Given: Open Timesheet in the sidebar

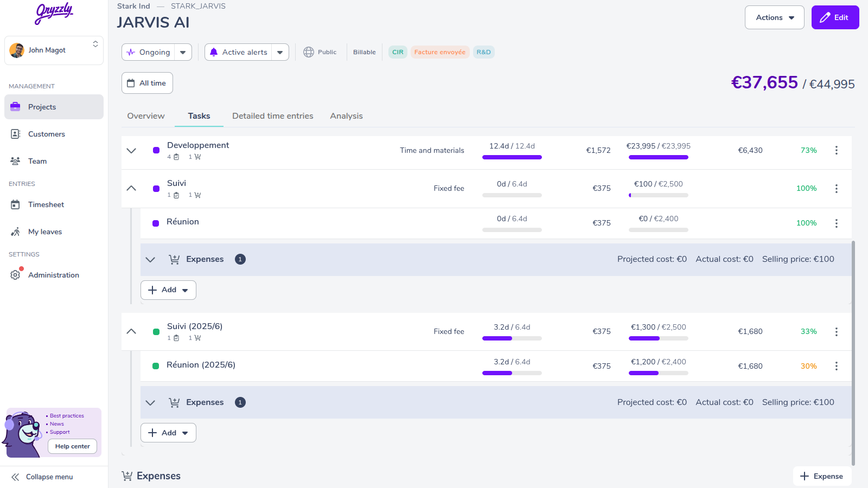Looking at the screenshot, I should (x=54, y=204).
